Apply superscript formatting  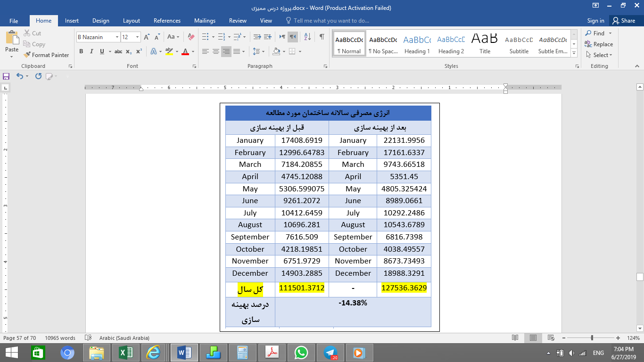[x=139, y=51]
